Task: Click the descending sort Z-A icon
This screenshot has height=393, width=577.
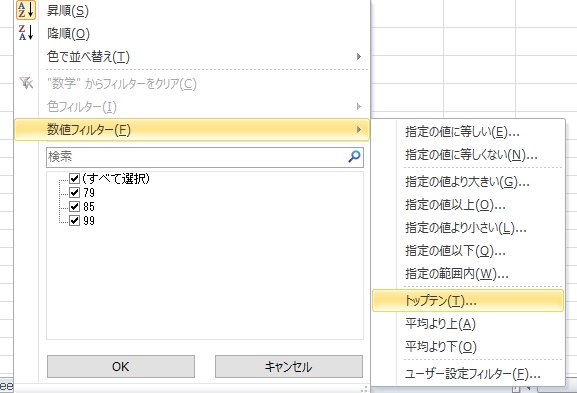Action: (26, 33)
